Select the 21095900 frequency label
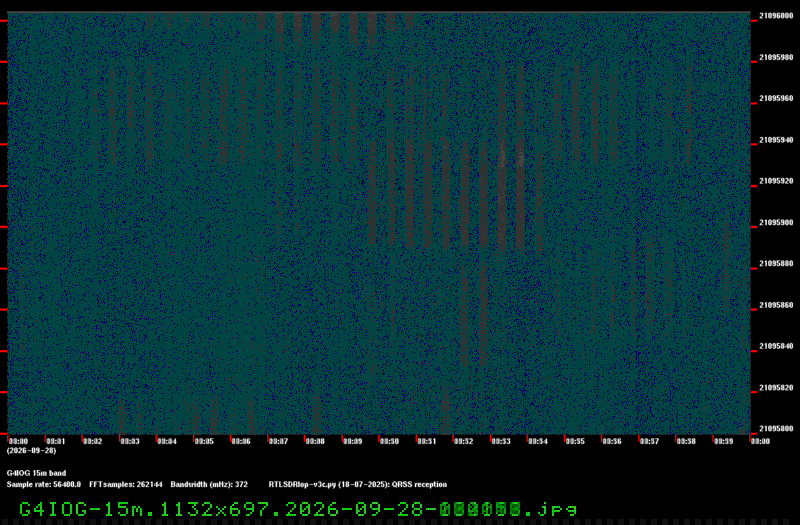The width and height of the screenshot is (800, 525). [x=776, y=222]
